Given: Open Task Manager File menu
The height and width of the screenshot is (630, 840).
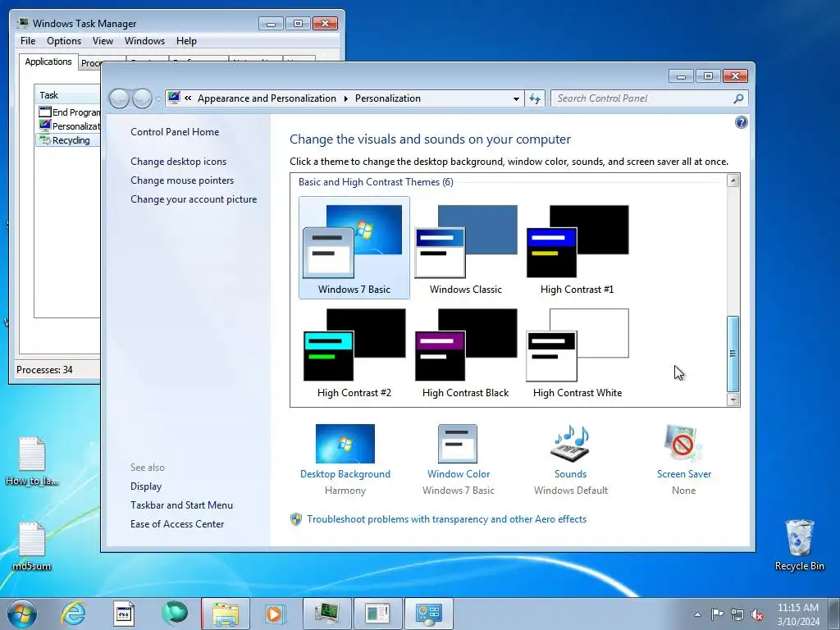Looking at the screenshot, I should (x=28, y=41).
